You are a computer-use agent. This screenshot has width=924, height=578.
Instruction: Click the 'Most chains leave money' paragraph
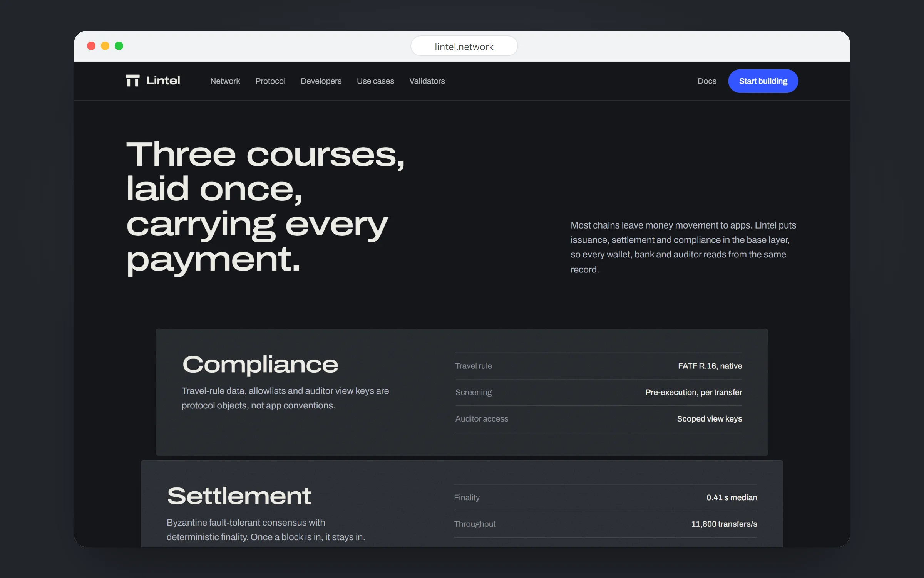click(x=683, y=247)
